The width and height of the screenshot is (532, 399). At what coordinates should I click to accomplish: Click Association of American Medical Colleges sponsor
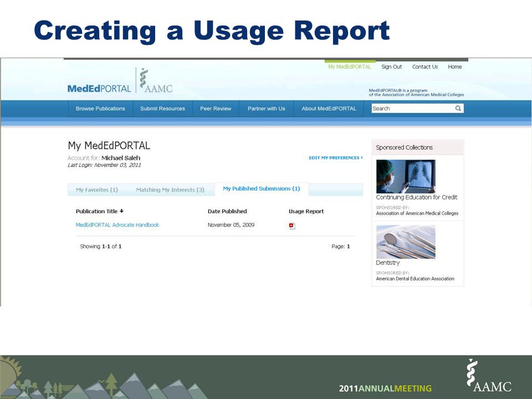pyautogui.click(x=417, y=213)
